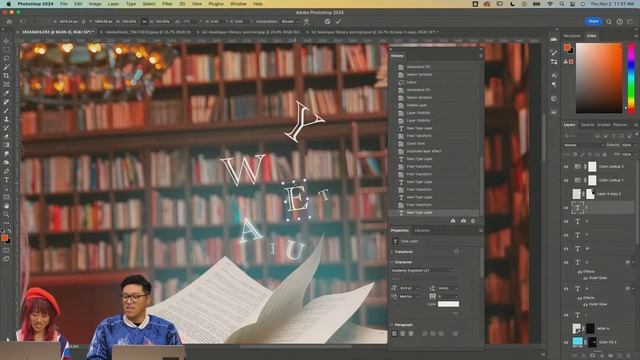The image size is (640, 360).
Task: Open the Metrics kerning dropdown
Action: (x=409, y=296)
